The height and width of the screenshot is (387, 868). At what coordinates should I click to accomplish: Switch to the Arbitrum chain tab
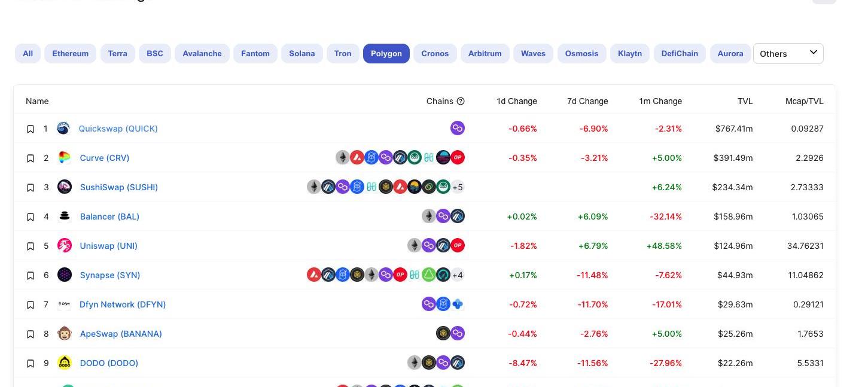coord(485,54)
